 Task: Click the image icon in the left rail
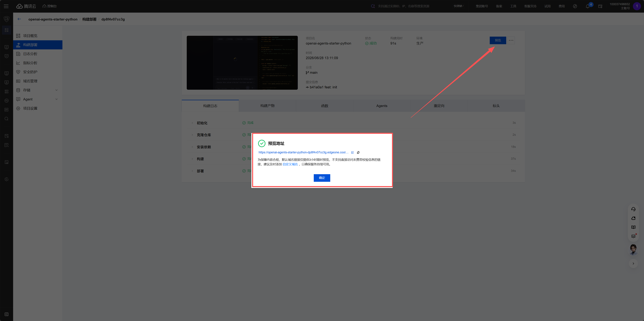(7, 162)
